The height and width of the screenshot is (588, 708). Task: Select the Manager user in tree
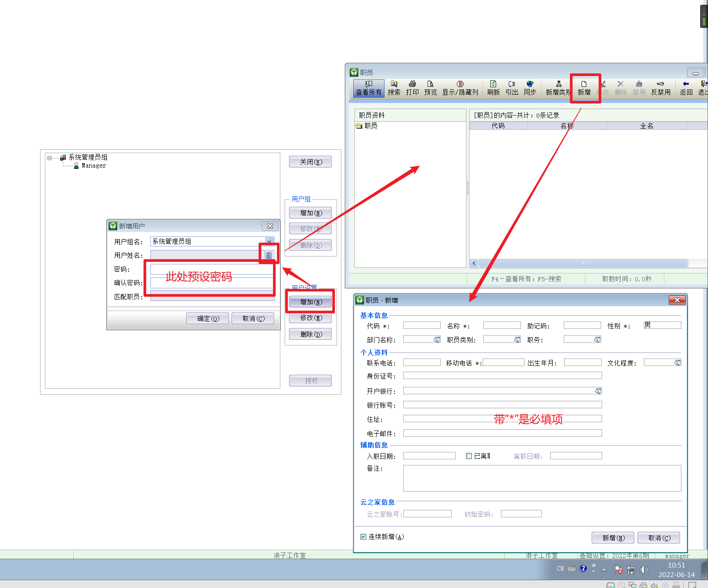[x=90, y=166]
